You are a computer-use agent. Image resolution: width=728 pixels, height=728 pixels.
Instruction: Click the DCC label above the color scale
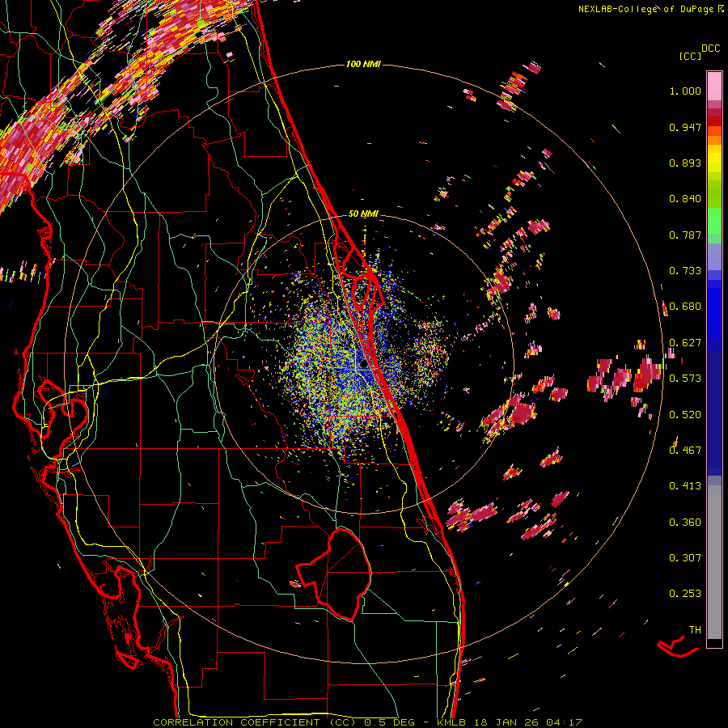(710, 49)
